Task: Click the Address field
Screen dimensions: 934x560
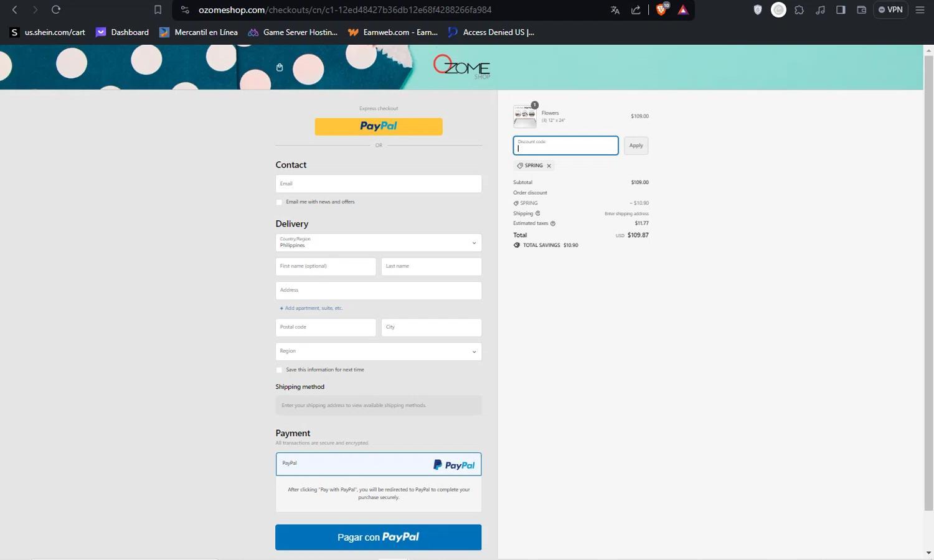Action: (x=379, y=291)
